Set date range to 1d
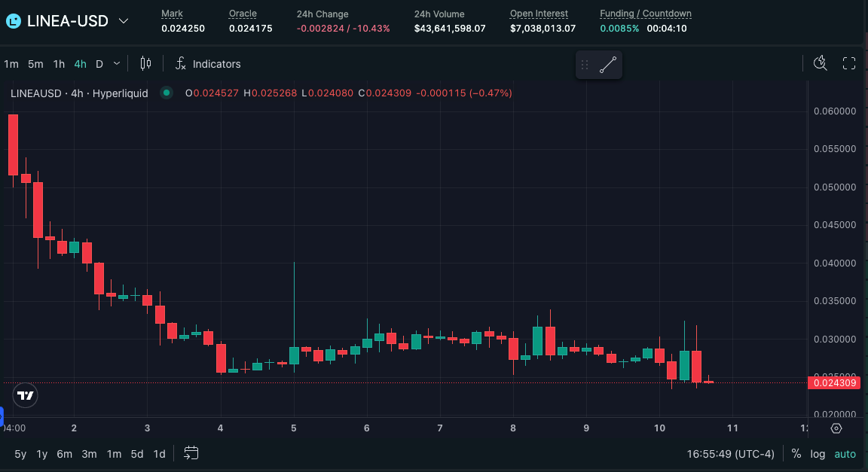This screenshot has height=472, width=868. [160, 454]
